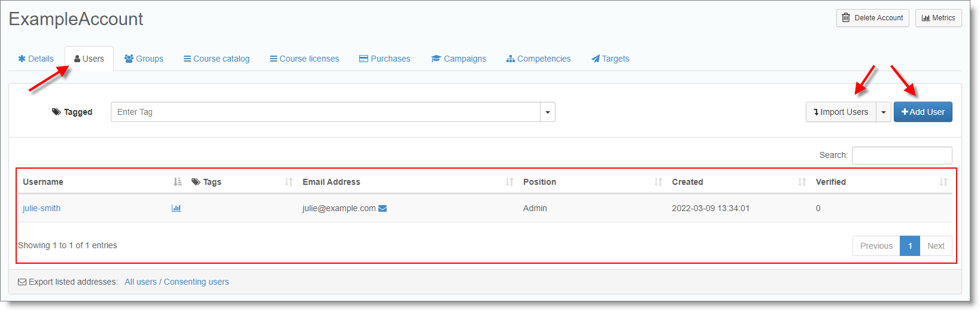Switch to the Course catalog tab

click(x=216, y=59)
